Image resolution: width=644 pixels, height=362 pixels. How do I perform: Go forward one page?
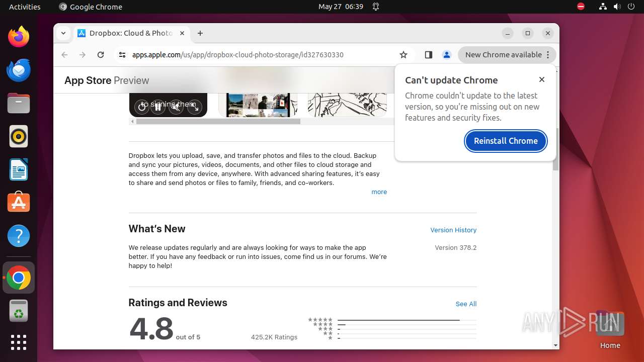(83, 55)
